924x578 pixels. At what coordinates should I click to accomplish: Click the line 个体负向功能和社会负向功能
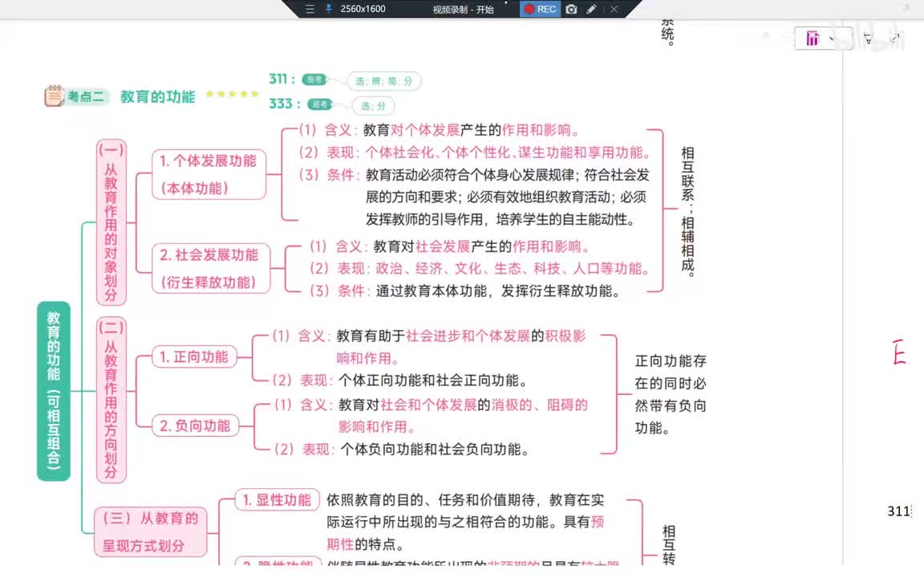click(x=435, y=450)
